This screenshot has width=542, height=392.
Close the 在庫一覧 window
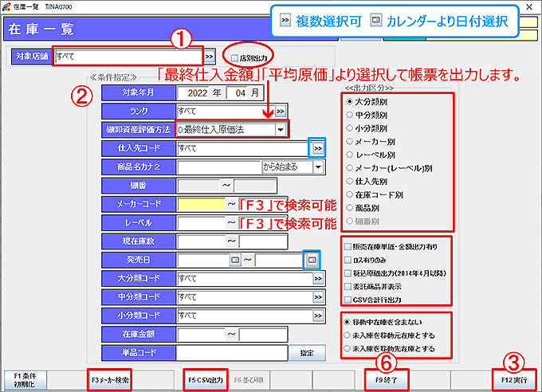click(529, 6)
